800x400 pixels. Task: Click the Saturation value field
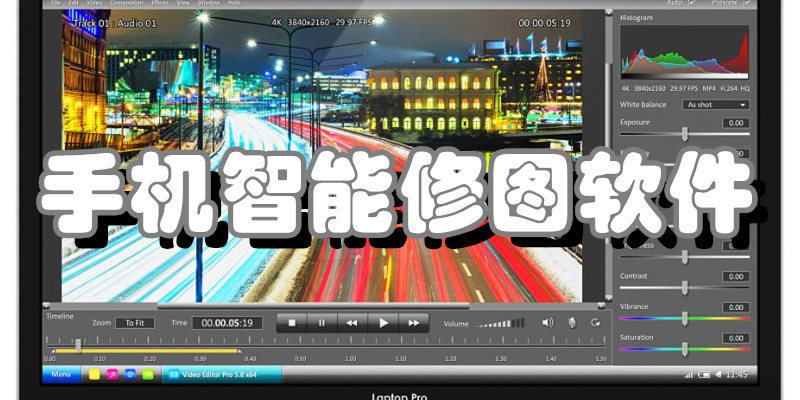click(x=735, y=338)
